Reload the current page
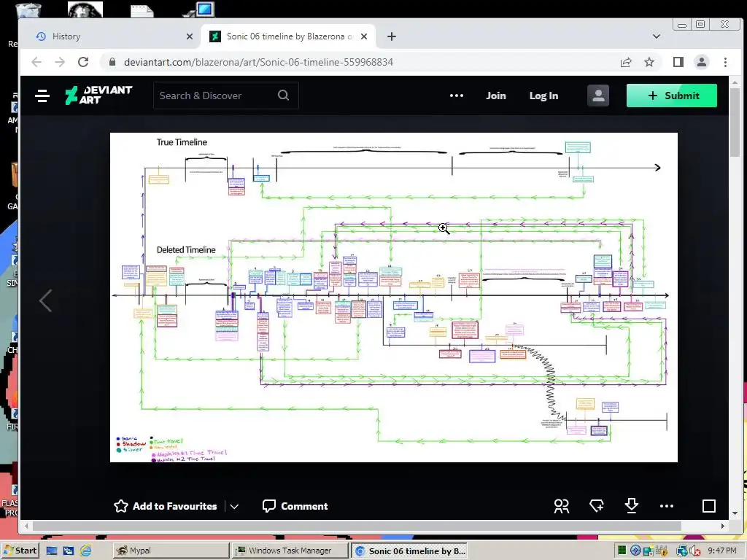The height and width of the screenshot is (560, 747). pos(83,62)
